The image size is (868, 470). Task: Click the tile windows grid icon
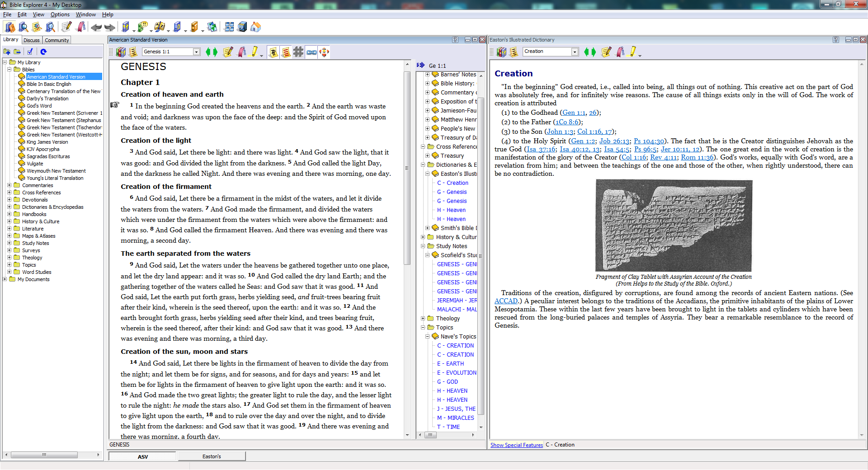pos(229,27)
